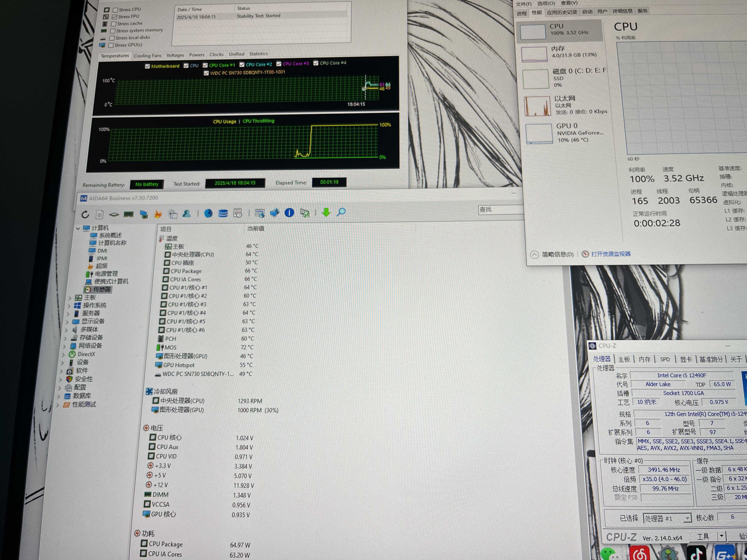Screen dimensions: 747x560
Task: Open CPU-Z 工具 dropdown arrow
Action: point(721,536)
